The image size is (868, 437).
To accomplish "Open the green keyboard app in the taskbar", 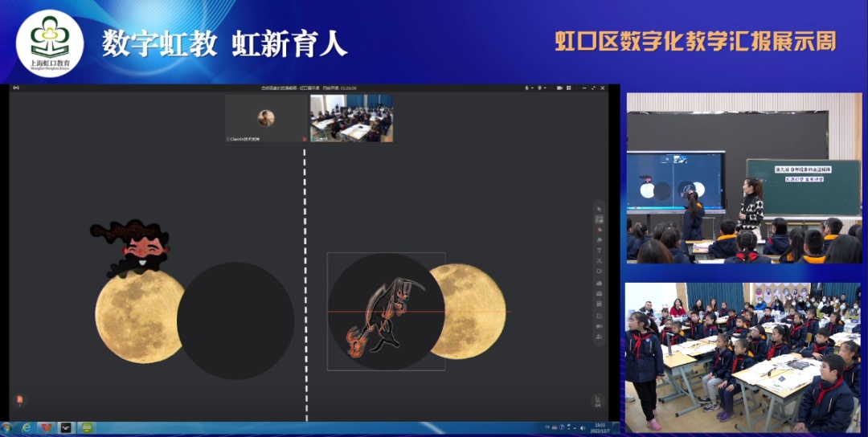I will pyautogui.click(x=86, y=428).
